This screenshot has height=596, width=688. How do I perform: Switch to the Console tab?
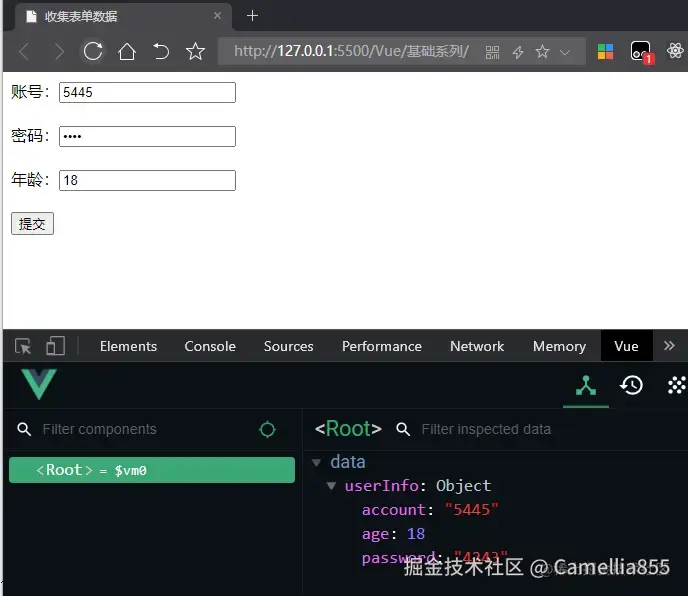point(210,346)
